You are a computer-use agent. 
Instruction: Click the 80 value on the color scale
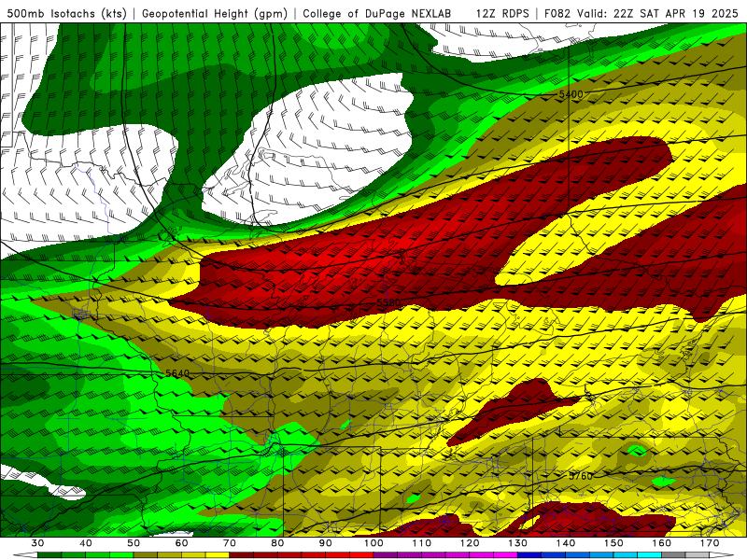pos(277,543)
